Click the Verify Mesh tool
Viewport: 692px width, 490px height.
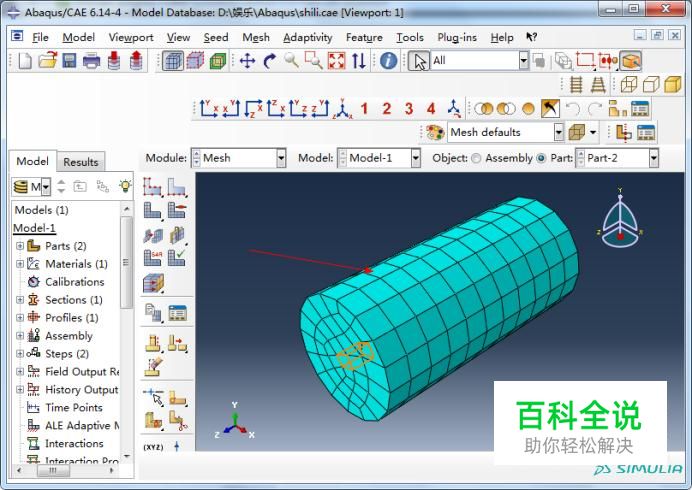click(x=177, y=258)
